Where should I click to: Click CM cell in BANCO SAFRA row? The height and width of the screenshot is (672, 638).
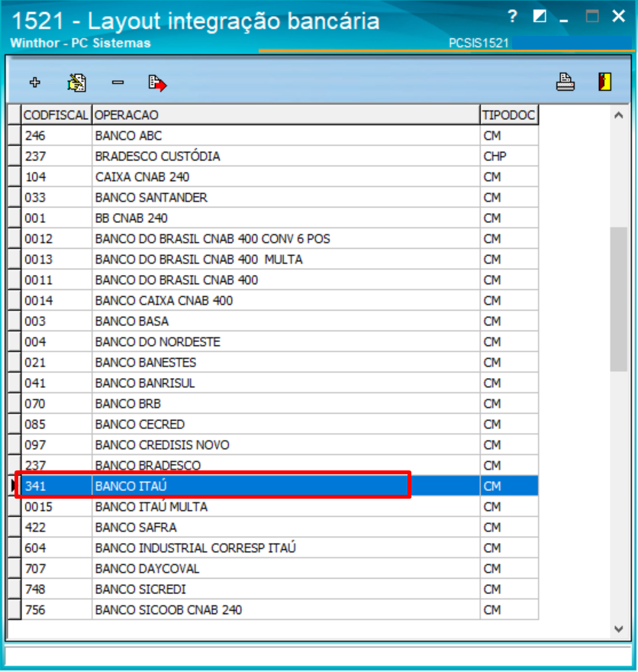(x=509, y=527)
